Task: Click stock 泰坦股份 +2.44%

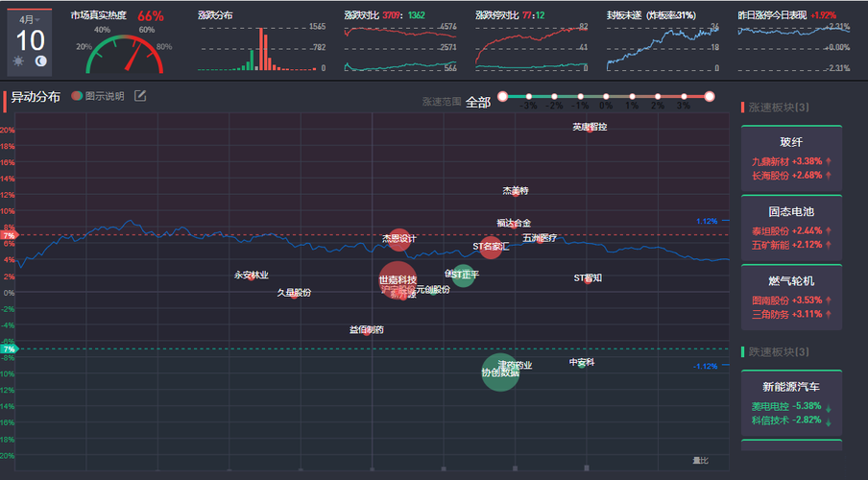Action: [x=791, y=230]
